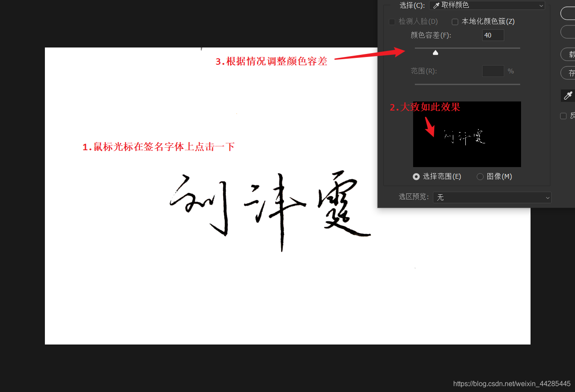Viewport: 575px width, 392px height.
Task: Click the 范围(R) percentage input field
Action: click(493, 71)
